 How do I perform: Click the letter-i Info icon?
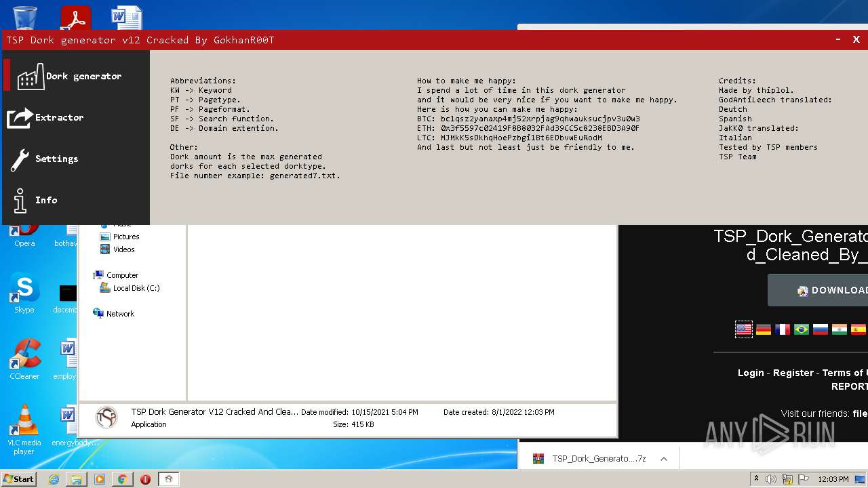point(20,200)
